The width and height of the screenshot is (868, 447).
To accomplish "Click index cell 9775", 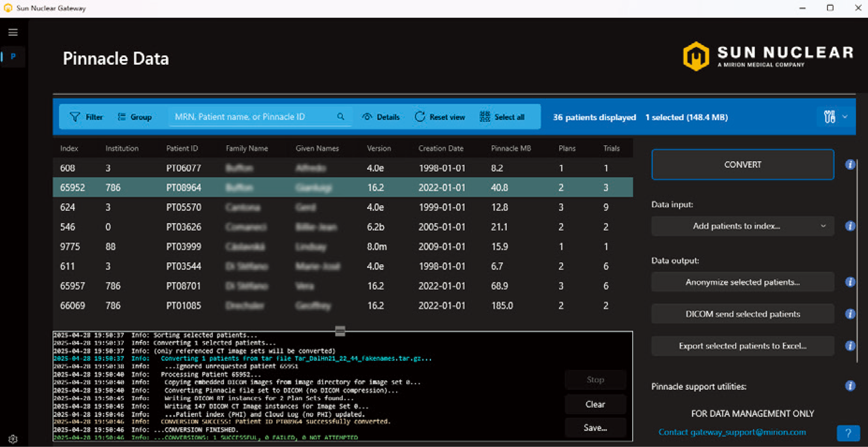I will pos(70,247).
